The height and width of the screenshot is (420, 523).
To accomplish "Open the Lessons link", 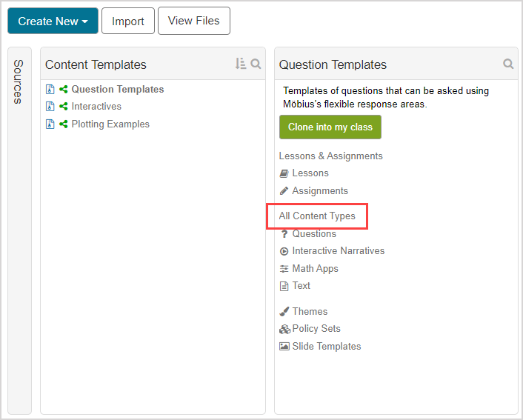I will [310, 173].
